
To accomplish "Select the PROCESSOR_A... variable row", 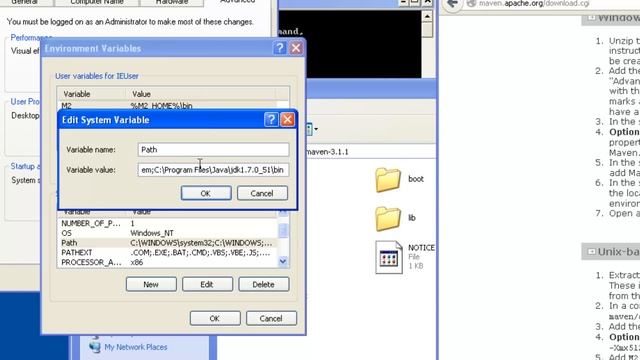I will (168, 262).
